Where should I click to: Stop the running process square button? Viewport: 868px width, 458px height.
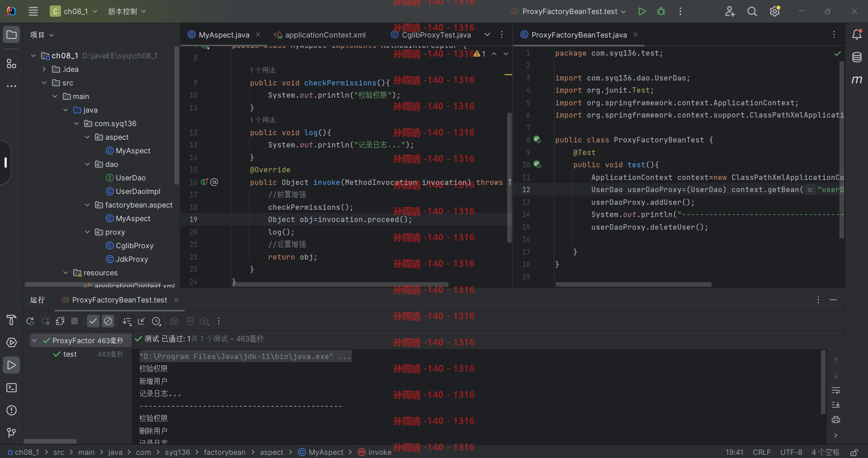75,321
